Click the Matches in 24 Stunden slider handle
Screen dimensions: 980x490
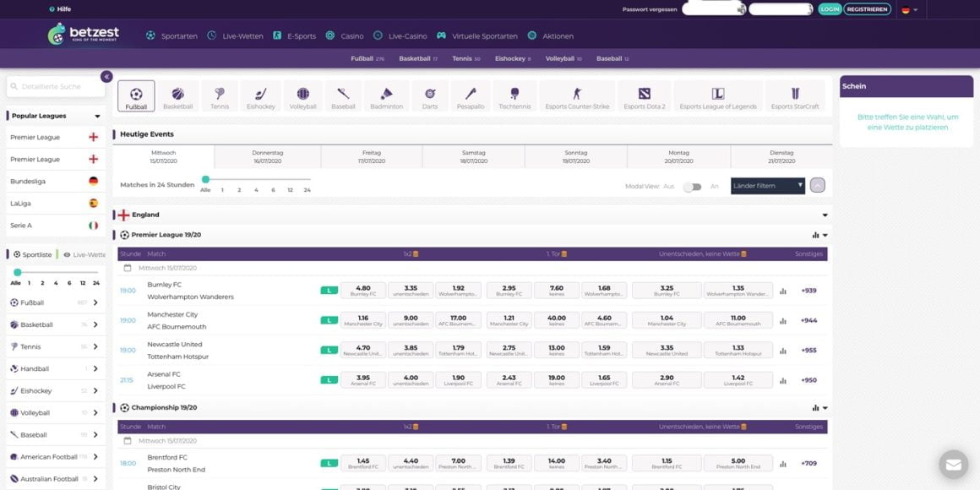coord(205,179)
